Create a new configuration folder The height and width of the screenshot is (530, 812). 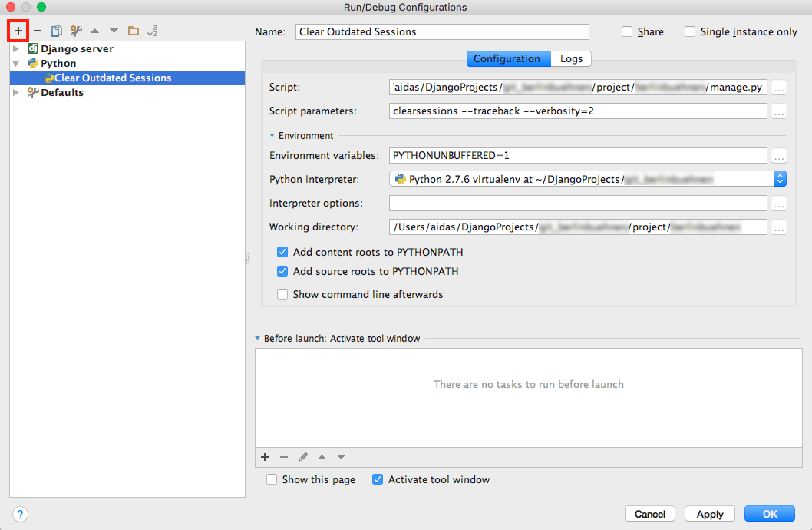click(134, 31)
